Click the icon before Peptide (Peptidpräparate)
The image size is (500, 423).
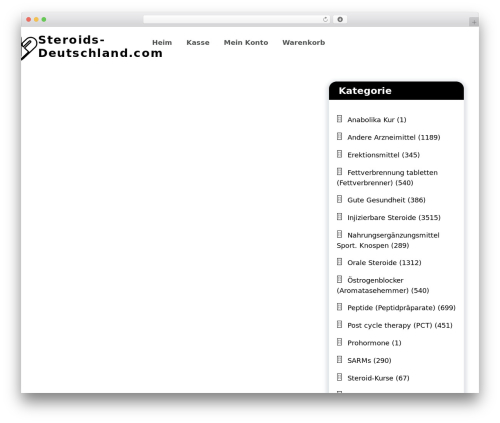[339, 307]
